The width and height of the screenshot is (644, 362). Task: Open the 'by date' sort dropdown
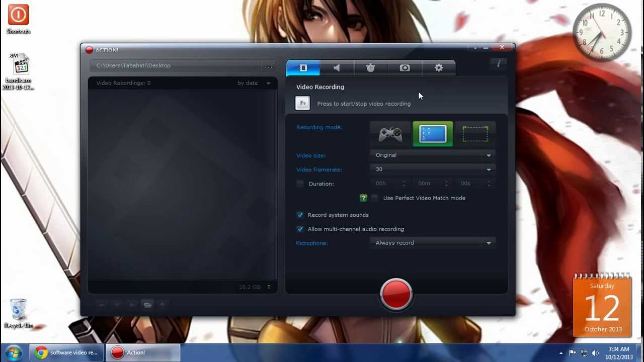point(254,83)
